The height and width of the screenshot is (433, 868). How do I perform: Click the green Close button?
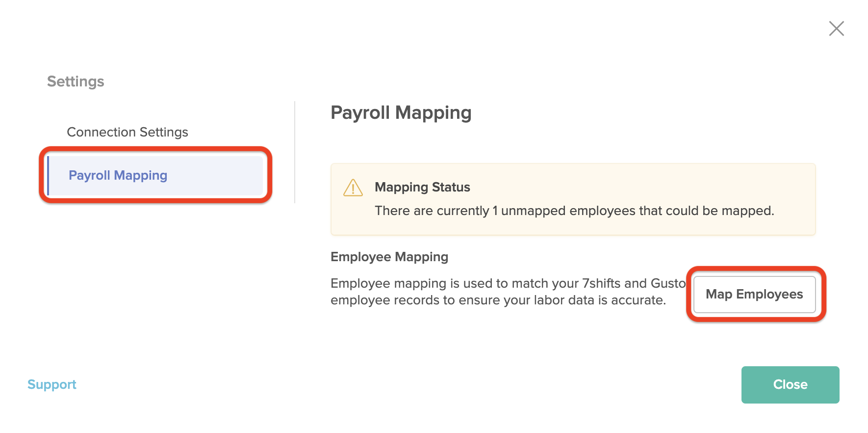pyautogui.click(x=790, y=384)
